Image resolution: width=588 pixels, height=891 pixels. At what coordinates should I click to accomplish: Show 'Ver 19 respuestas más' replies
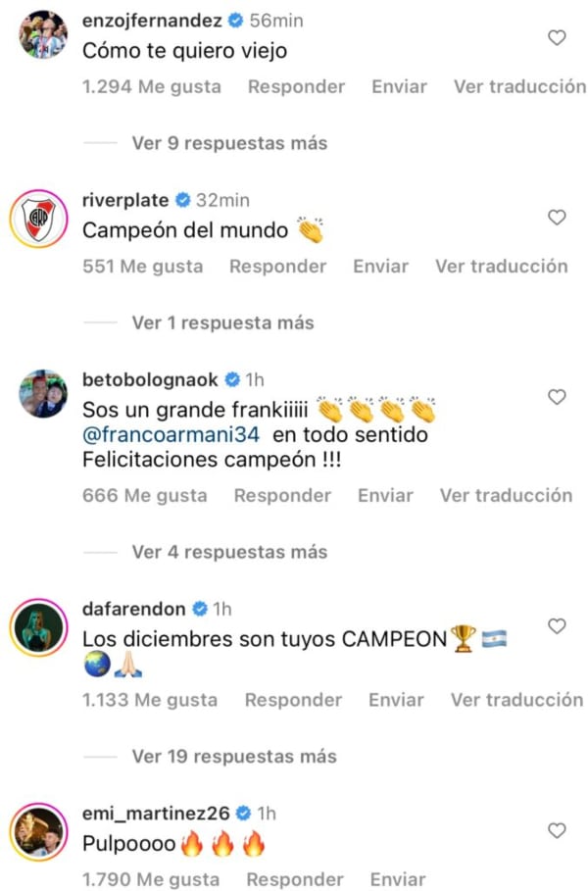click(234, 757)
